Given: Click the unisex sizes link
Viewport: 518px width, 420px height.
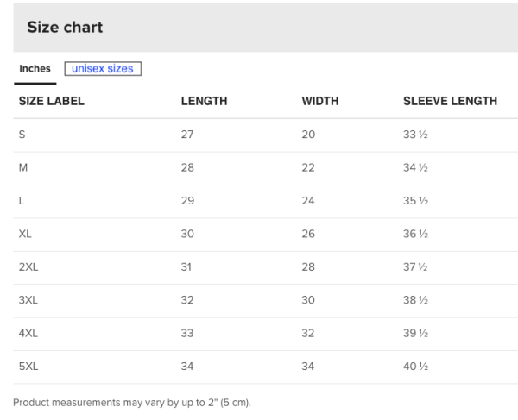Looking at the screenshot, I should point(103,69).
